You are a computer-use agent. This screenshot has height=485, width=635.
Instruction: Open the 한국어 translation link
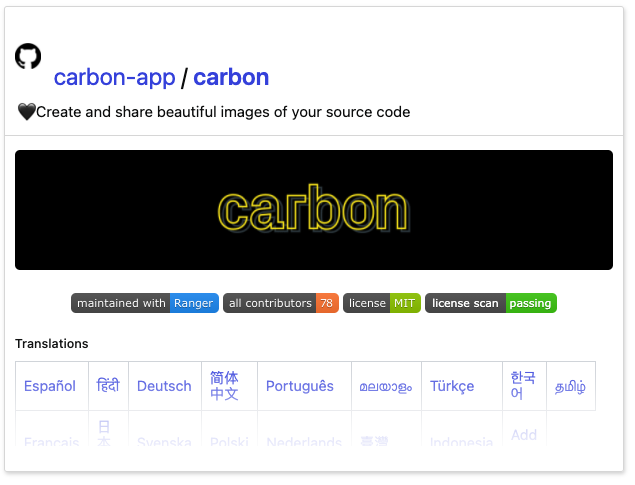(x=523, y=386)
